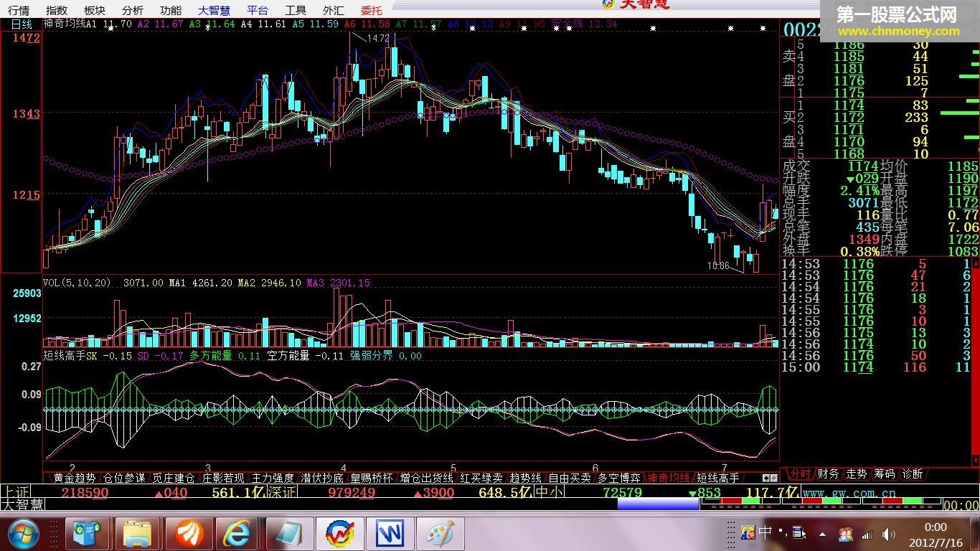Click the 日线 period label
The image size is (980, 551).
[22, 24]
